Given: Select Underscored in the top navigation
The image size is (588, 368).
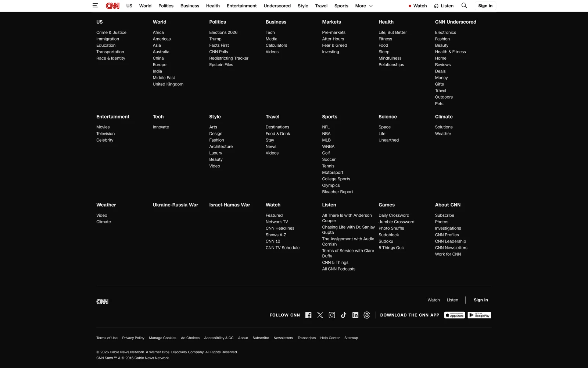Looking at the screenshot, I should click(277, 6).
